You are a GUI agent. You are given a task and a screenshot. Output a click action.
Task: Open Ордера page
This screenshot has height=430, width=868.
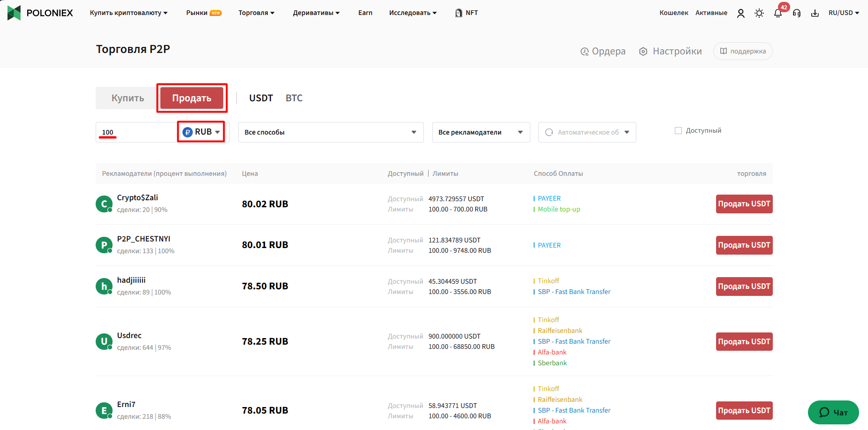(603, 51)
